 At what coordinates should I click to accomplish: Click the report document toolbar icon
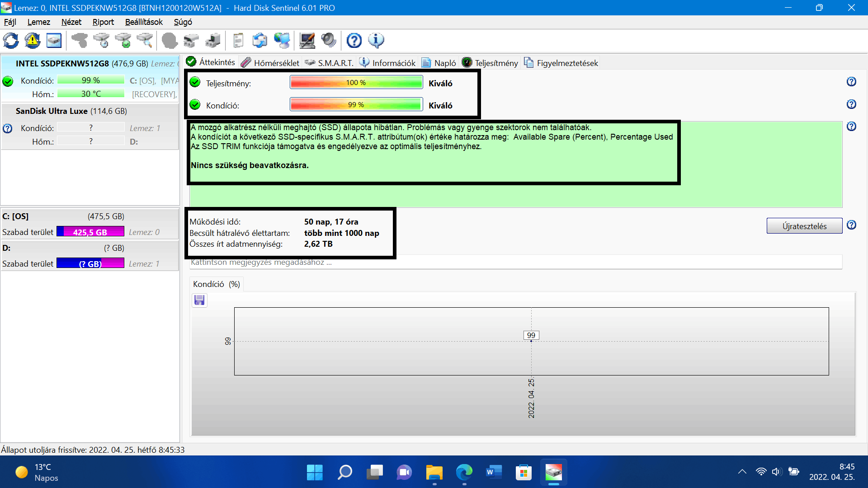pyautogui.click(x=238, y=41)
